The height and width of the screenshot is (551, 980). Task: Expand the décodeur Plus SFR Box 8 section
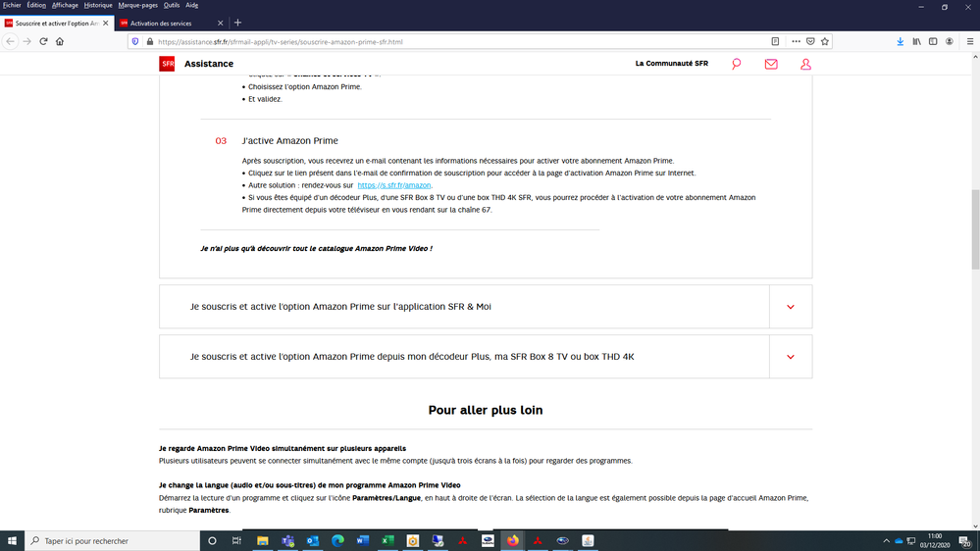click(790, 357)
